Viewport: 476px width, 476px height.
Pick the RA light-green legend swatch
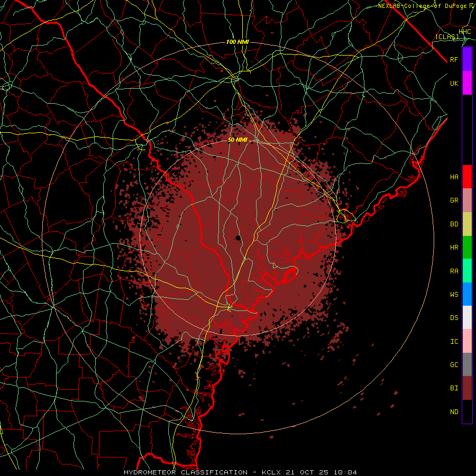point(467,271)
